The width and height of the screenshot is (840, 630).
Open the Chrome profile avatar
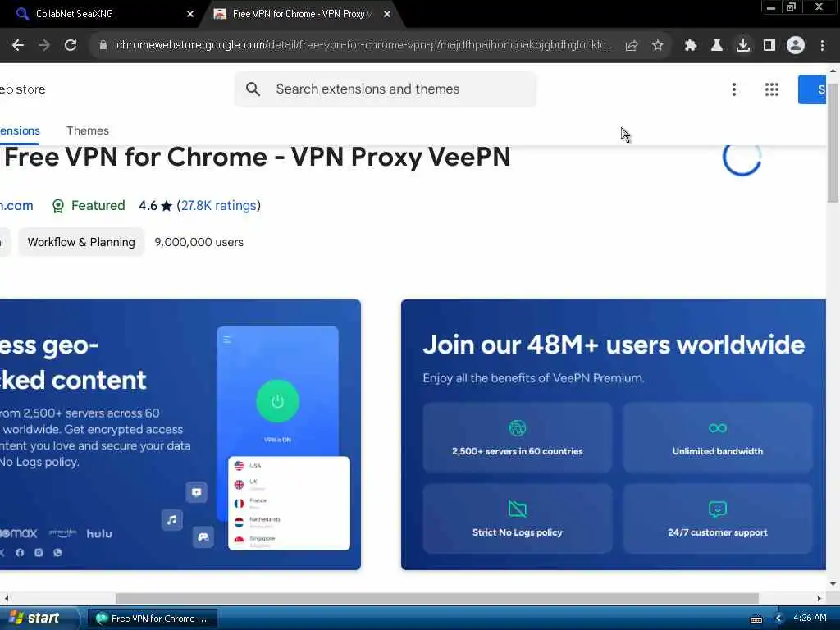coord(796,46)
